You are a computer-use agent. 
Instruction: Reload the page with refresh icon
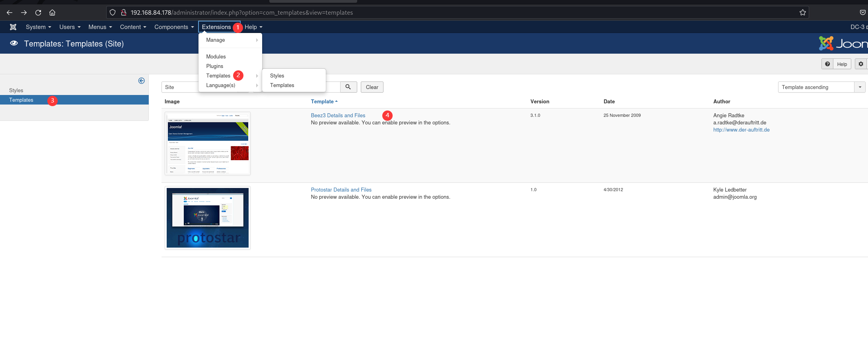pyautogui.click(x=38, y=13)
